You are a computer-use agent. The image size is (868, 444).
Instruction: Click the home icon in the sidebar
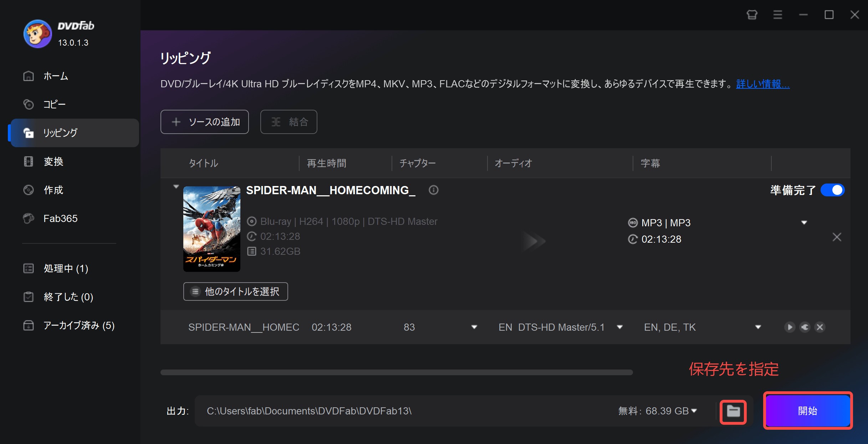point(29,76)
